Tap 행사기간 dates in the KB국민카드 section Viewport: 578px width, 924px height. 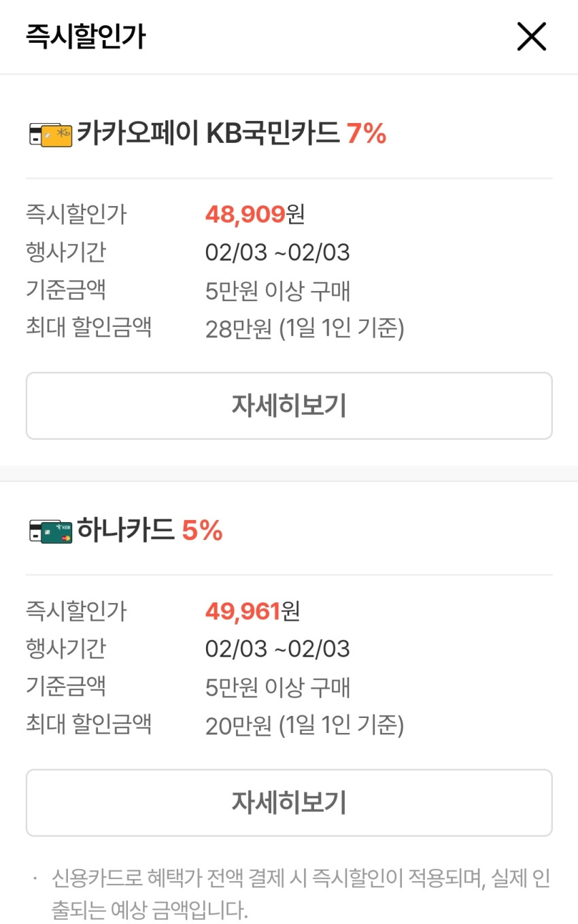tap(277, 253)
